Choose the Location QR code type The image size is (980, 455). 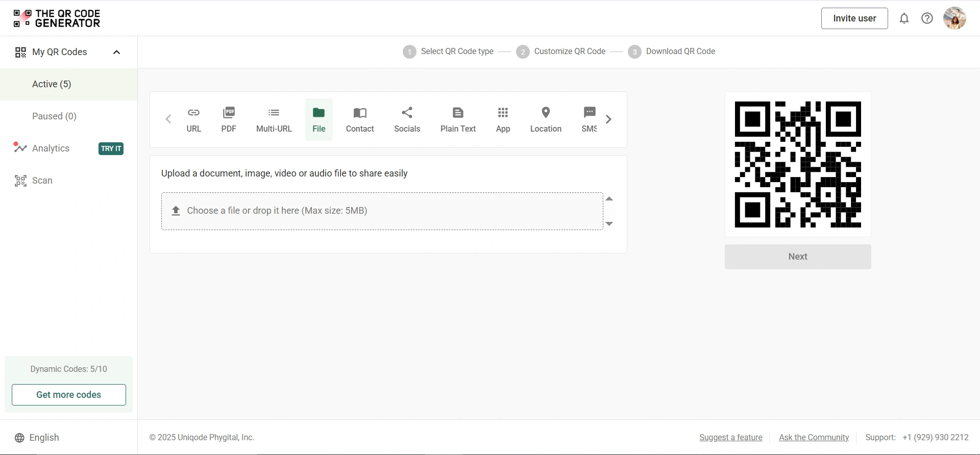(x=546, y=120)
